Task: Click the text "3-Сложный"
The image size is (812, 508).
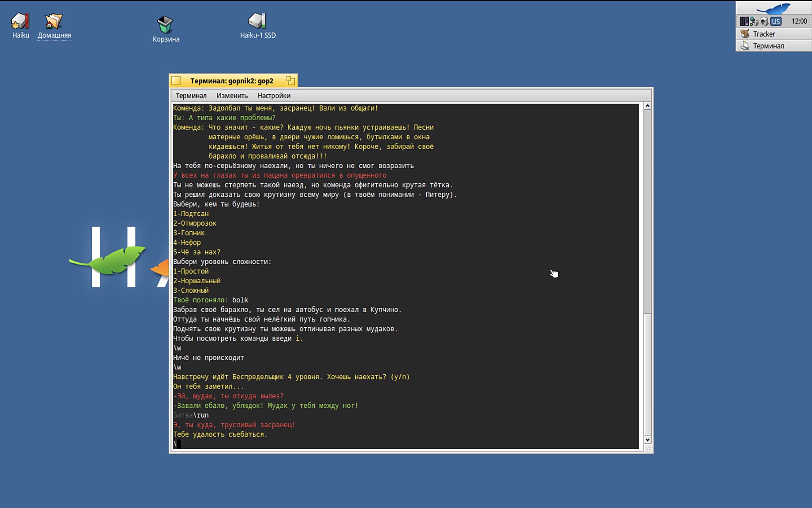Action: pyautogui.click(x=191, y=290)
